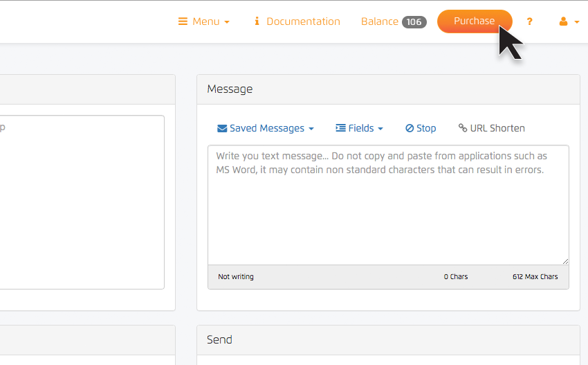Click the info icon next to Documentation
Viewport: 588px width, 365px height.
(257, 21)
